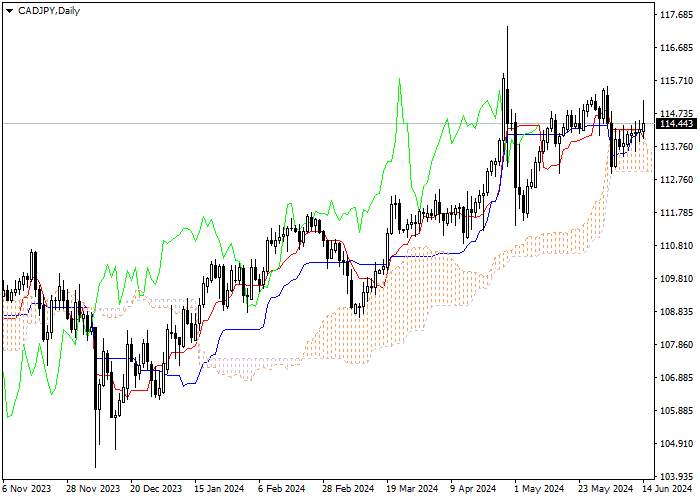Click date label 23 May 2024
Viewport: 700px width, 500px height.
coord(606,489)
